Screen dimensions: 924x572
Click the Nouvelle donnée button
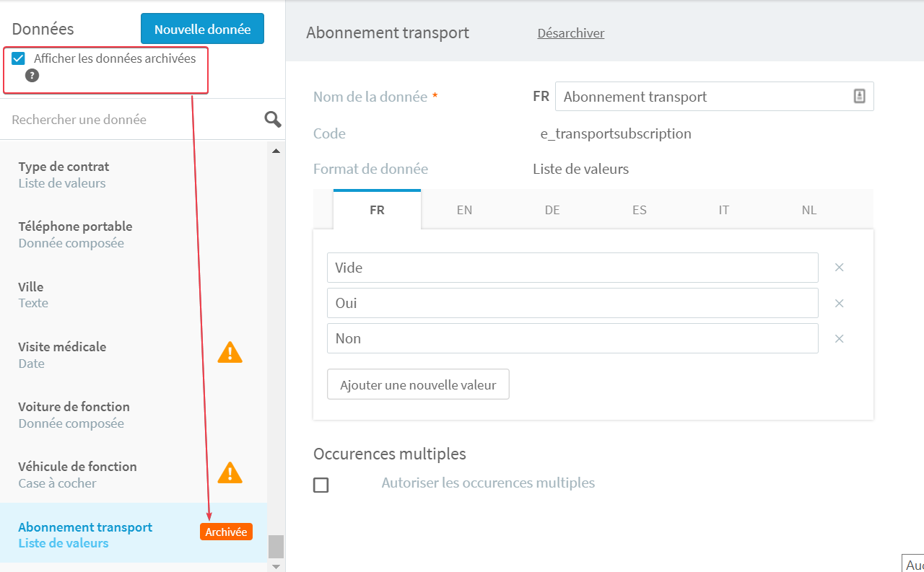click(203, 29)
